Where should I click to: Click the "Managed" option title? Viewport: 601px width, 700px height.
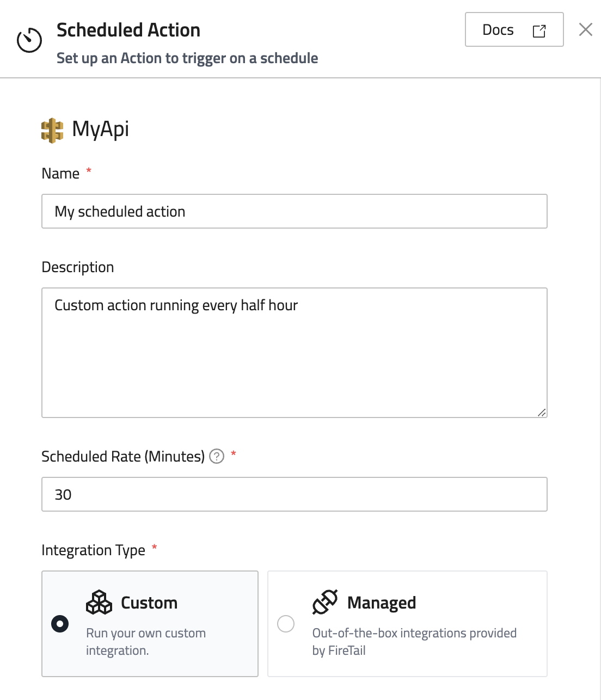pos(382,603)
